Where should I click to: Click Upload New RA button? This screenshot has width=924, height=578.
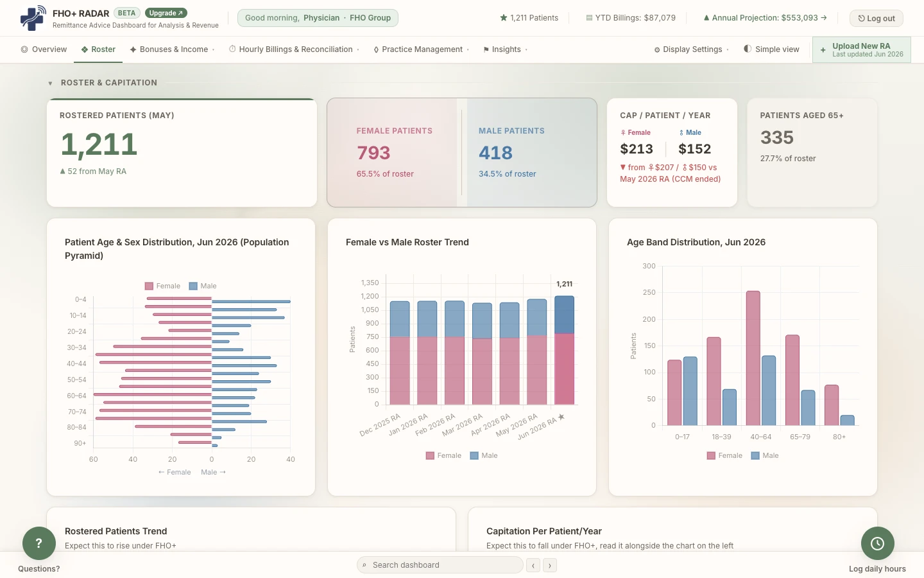[x=861, y=49]
